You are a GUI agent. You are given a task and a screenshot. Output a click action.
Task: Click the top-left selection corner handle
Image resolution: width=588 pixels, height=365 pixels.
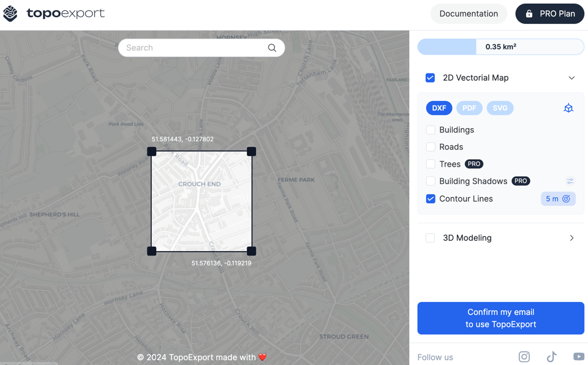pos(152,151)
